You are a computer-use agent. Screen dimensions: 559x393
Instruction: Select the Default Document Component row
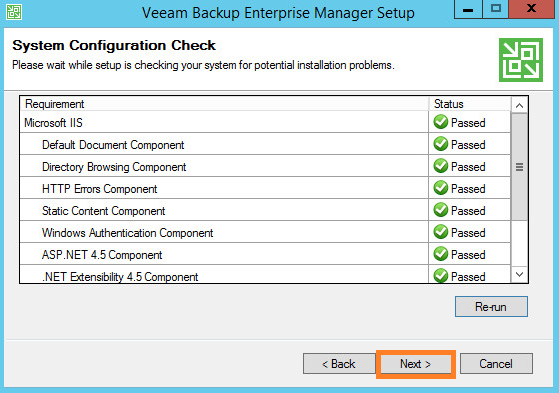click(x=265, y=144)
